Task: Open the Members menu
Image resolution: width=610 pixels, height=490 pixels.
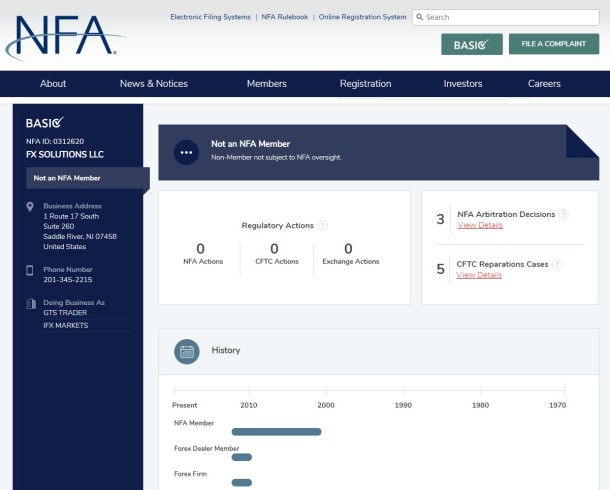Action: pyautogui.click(x=266, y=84)
